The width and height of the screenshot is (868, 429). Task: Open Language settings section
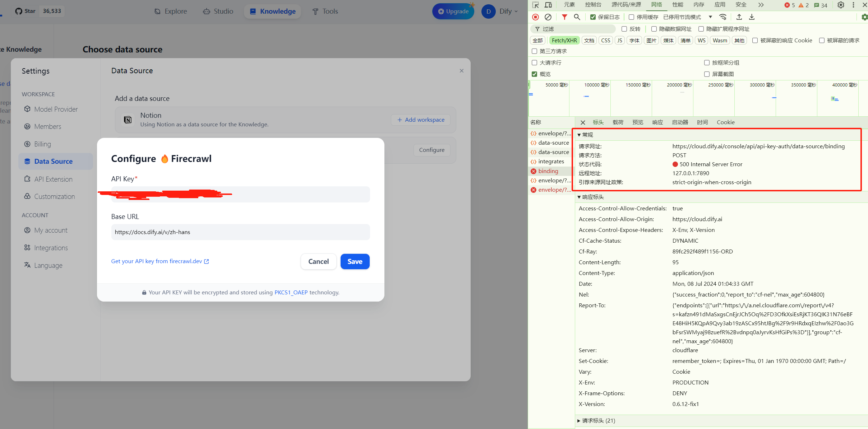[56, 265]
